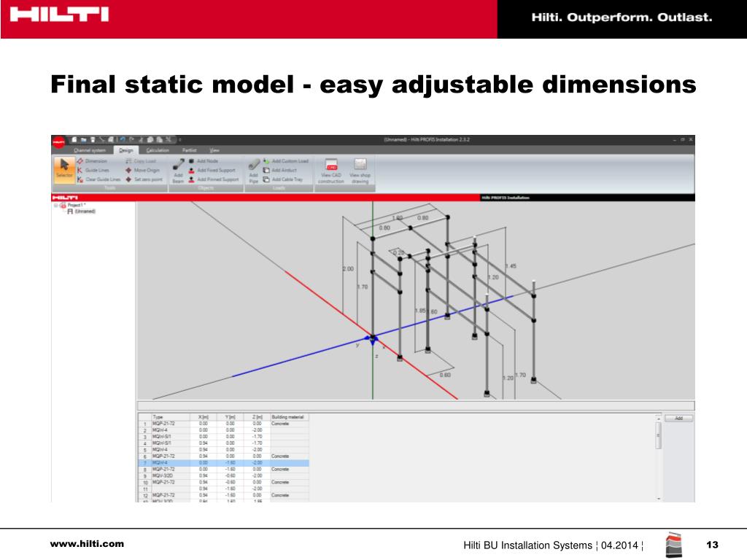Viewport: 747px width, 560px height.
Task: Choose Add Pinned Support
Action: pyautogui.click(x=214, y=179)
